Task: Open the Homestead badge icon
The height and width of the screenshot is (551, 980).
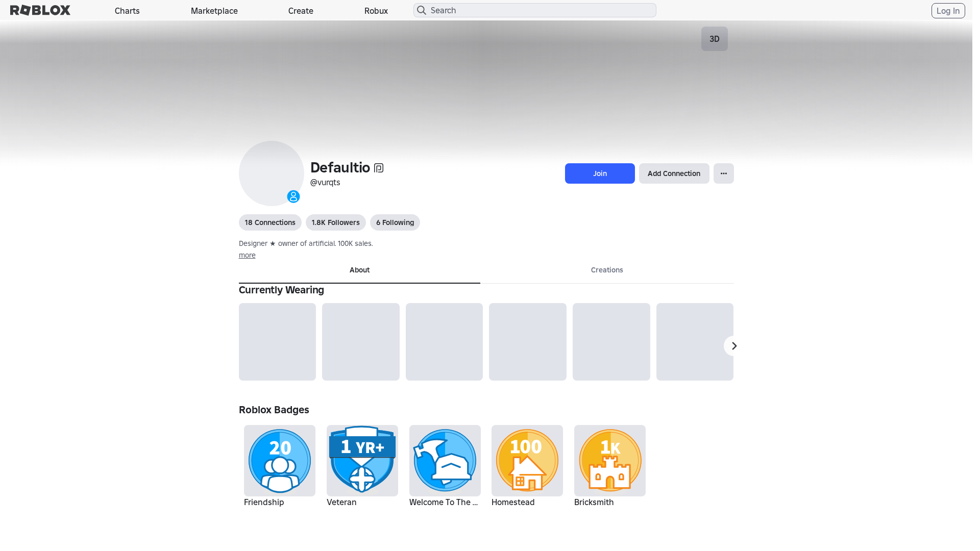Action: 527,461
